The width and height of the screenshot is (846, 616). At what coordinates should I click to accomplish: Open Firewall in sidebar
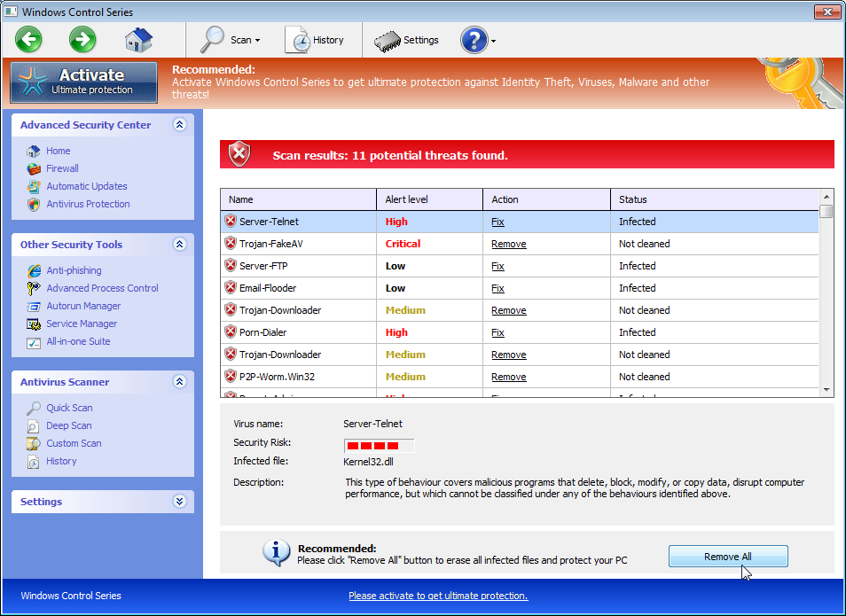click(x=63, y=168)
